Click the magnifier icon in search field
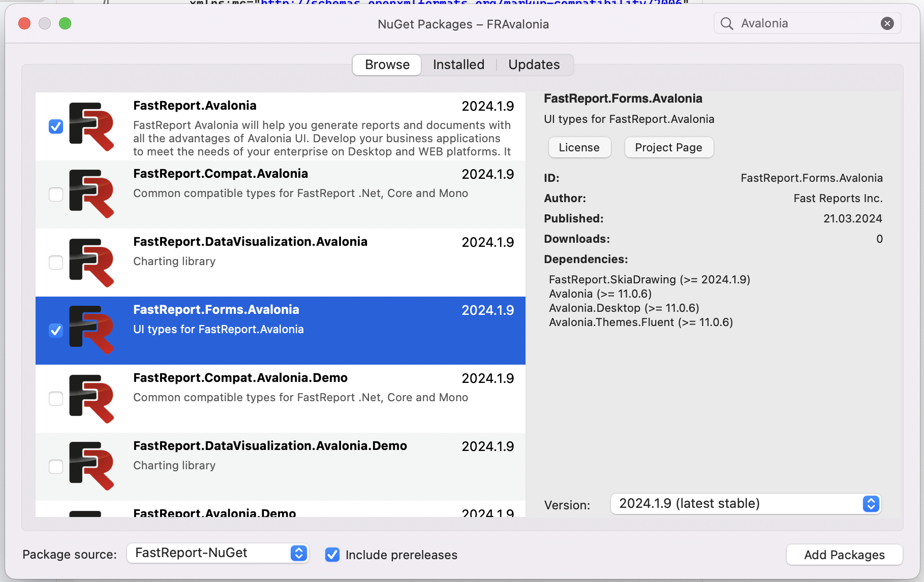This screenshot has height=582, width=924. [727, 24]
